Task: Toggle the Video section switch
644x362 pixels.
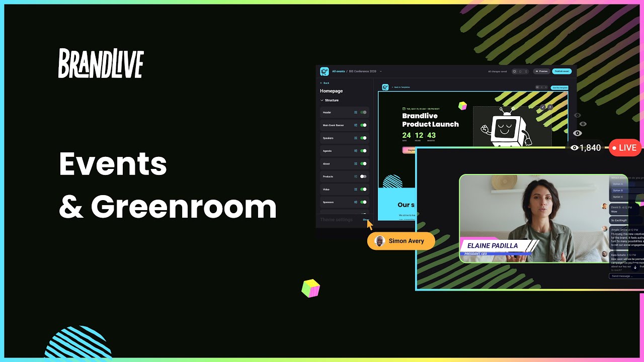Action: tap(363, 190)
